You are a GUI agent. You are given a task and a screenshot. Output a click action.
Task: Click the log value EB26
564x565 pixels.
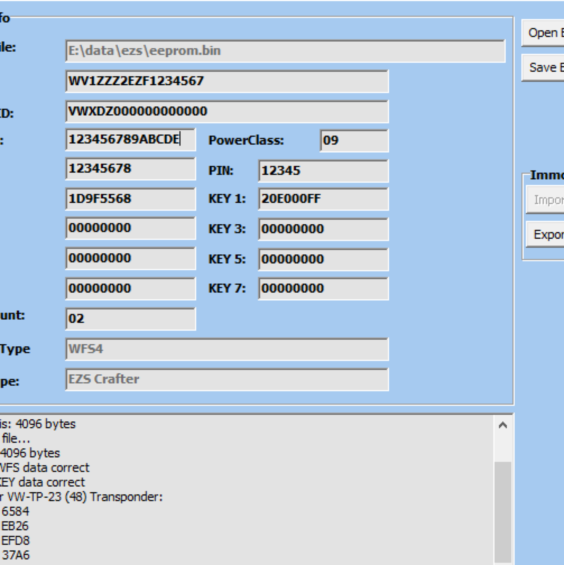[x=15, y=526]
